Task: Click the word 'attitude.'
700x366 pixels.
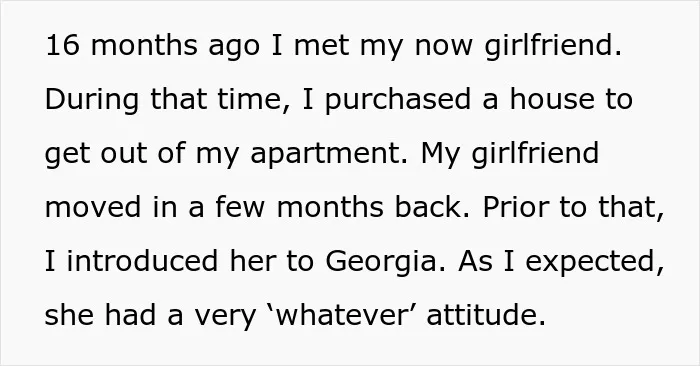Action: 486,315
